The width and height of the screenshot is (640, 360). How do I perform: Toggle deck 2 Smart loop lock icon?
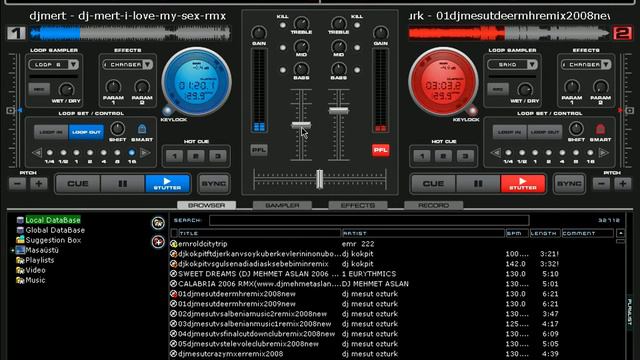coord(600,129)
